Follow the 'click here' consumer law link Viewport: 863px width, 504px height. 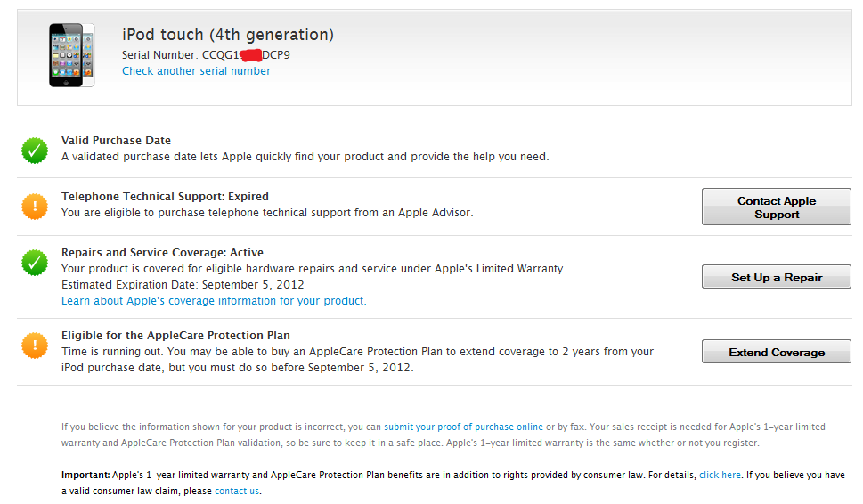(720, 475)
